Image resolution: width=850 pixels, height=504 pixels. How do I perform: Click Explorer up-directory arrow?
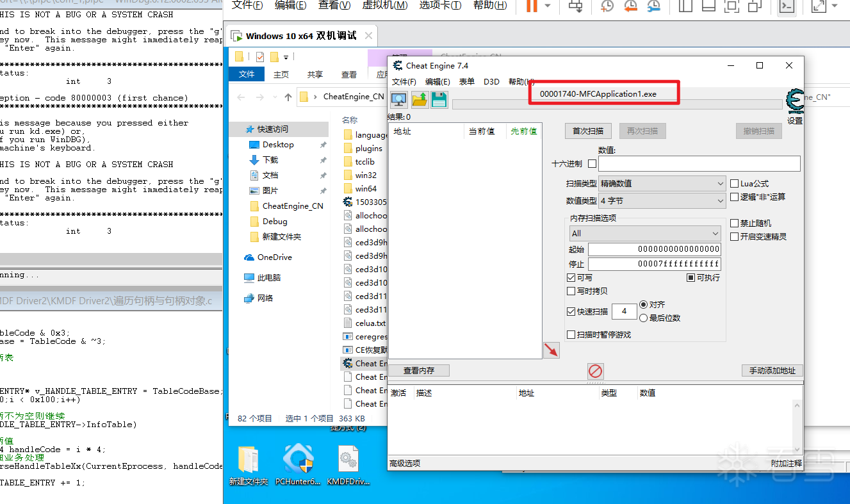tap(288, 97)
